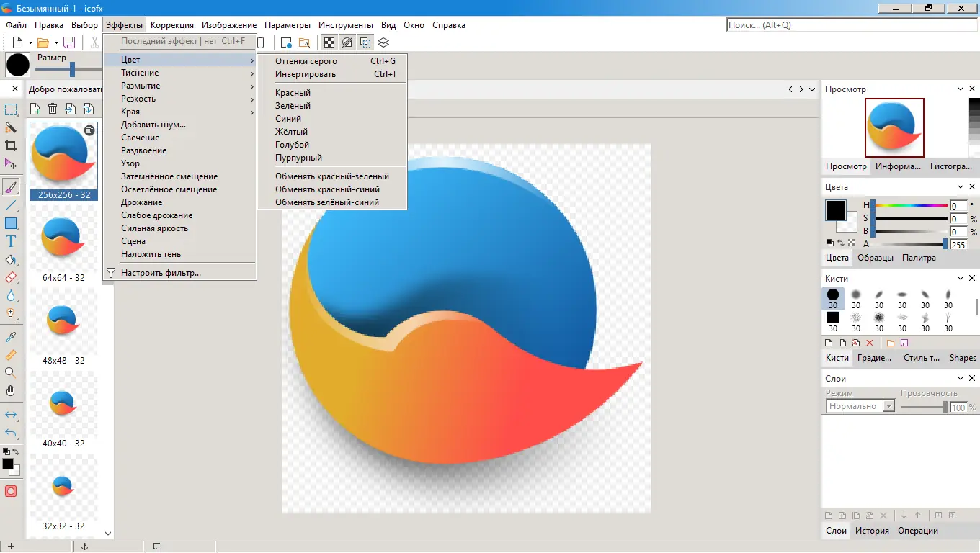Click the foreground color swatch in Цвета panel

click(x=835, y=210)
